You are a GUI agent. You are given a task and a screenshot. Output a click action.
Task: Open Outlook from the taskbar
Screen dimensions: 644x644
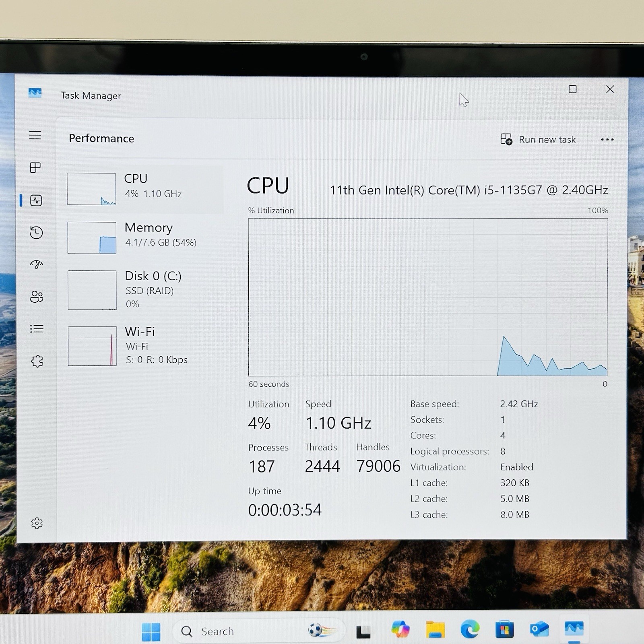[539, 629]
